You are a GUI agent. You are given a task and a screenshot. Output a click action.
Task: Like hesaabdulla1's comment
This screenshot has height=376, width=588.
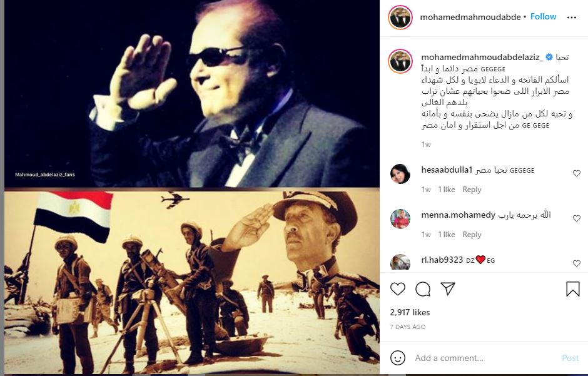576,173
